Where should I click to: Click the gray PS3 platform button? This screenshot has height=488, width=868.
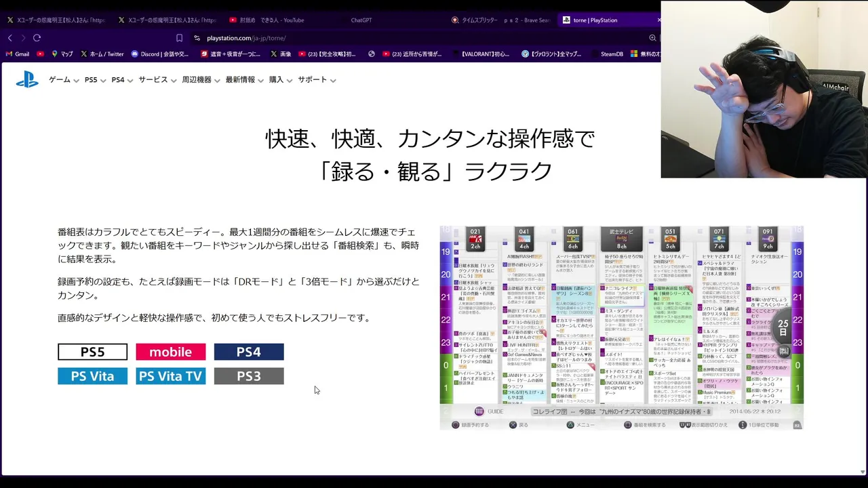249,376
